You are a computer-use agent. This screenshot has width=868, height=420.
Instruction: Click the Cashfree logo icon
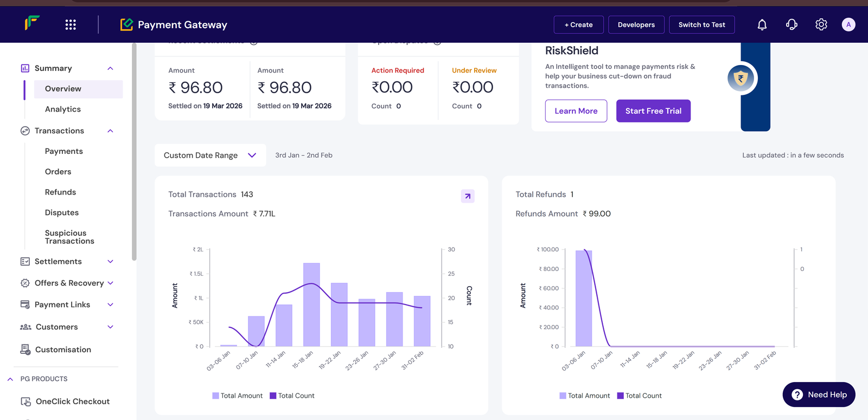tap(32, 23)
